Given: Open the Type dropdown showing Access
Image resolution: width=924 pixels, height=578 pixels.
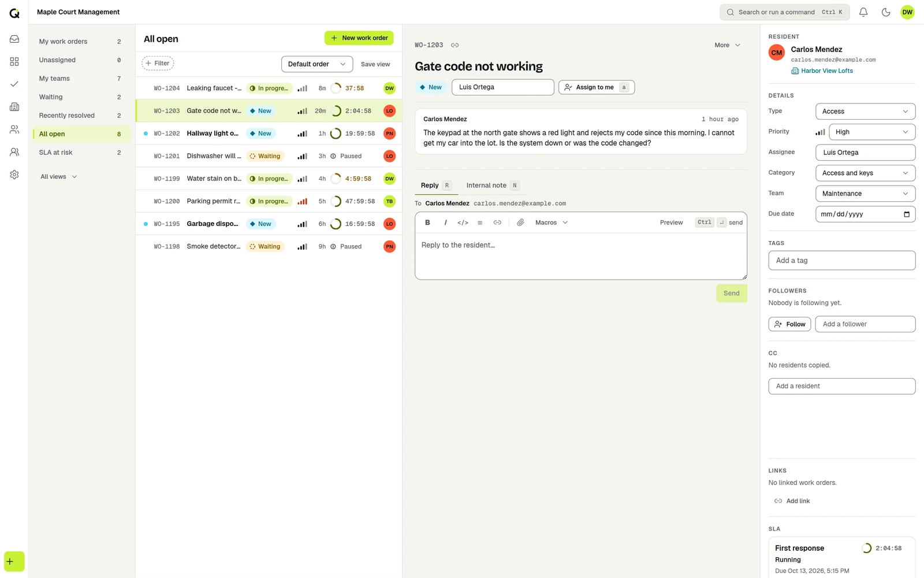Looking at the screenshot, I should click(865, 112).
